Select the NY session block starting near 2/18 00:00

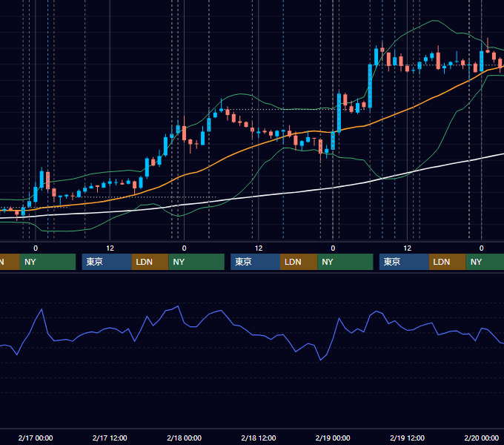pyautogui.click(x=196, y=262)
